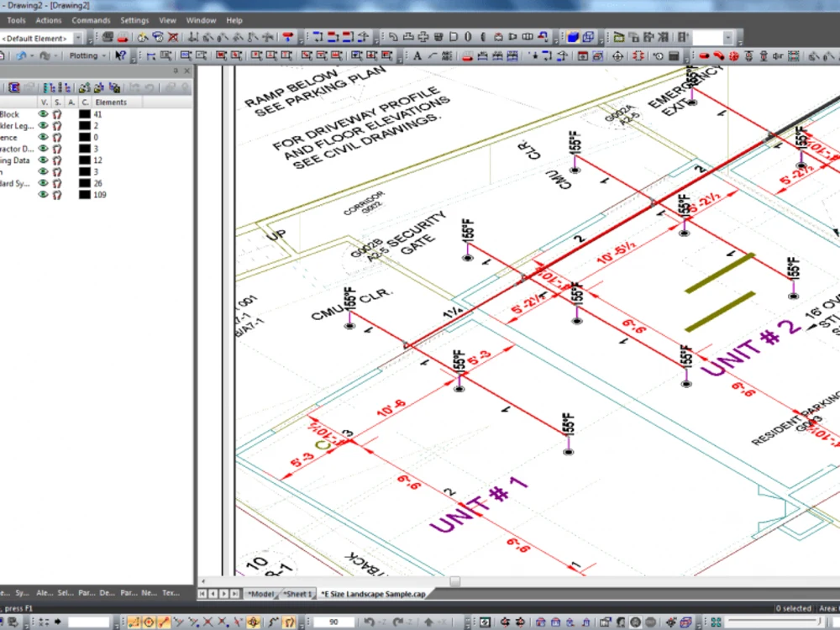Click the printer icon in the top toolbar
Viewport: 840px width, 630px height.
coord(108,37)
